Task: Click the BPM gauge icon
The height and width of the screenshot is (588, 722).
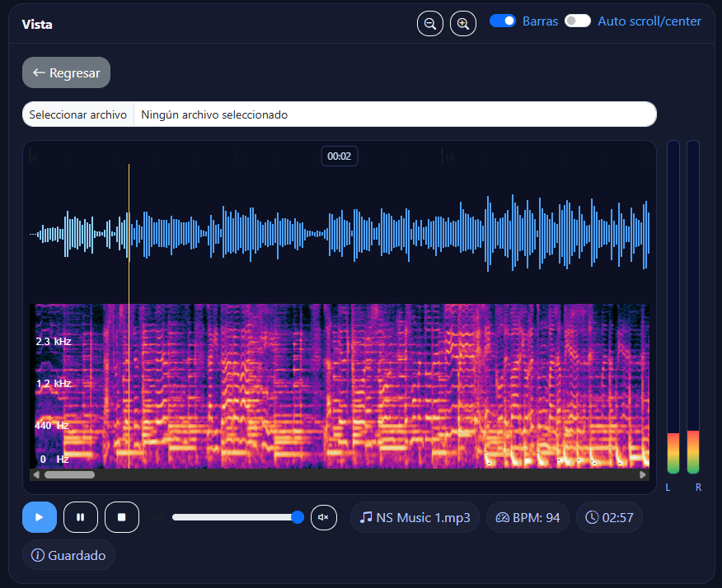Action: pyautogui.click(x=502, y=517)
